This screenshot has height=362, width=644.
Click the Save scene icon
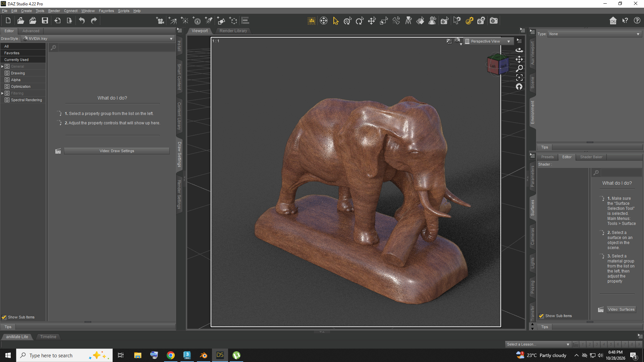point(45,21)
